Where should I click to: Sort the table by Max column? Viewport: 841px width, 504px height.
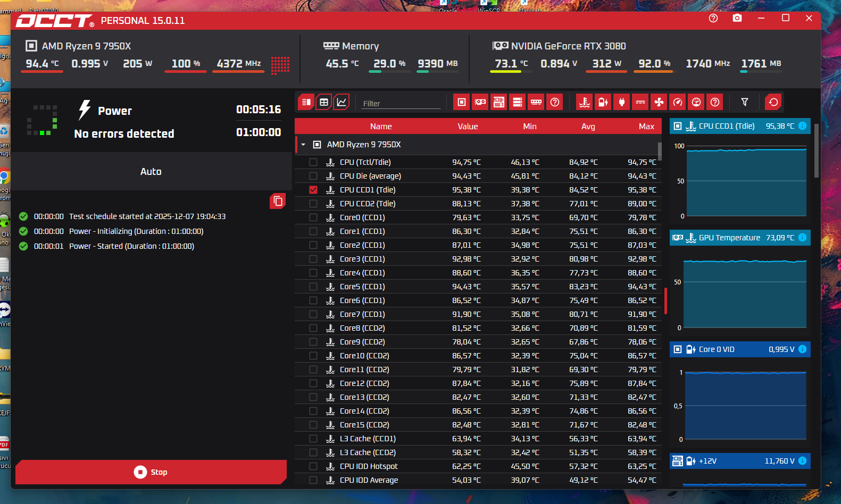(647, 127)
